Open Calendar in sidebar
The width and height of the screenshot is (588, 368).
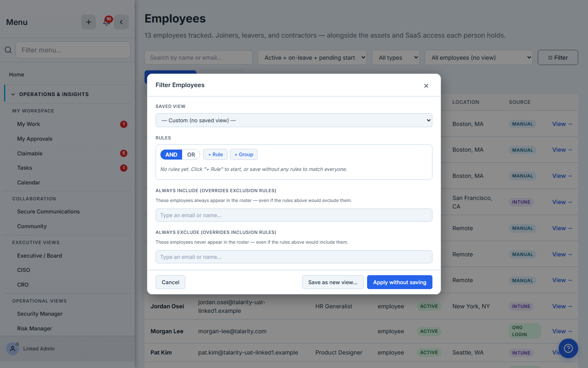click(x=29, y=182)
